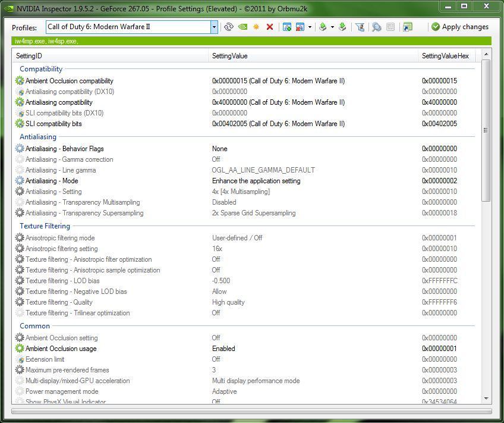This screenshot has height=423, width=504.
Task: Delete the profile using the red X
Action: coord(270,27)
